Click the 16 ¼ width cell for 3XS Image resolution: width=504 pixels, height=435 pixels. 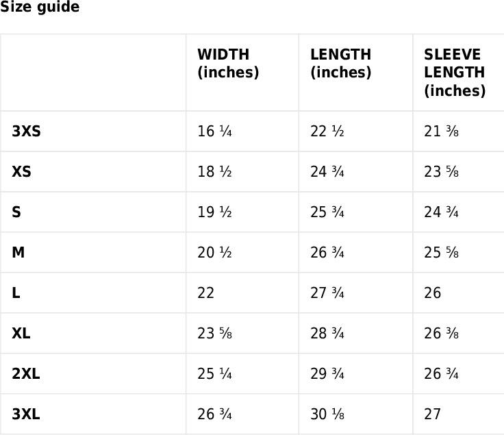point(215,131)
